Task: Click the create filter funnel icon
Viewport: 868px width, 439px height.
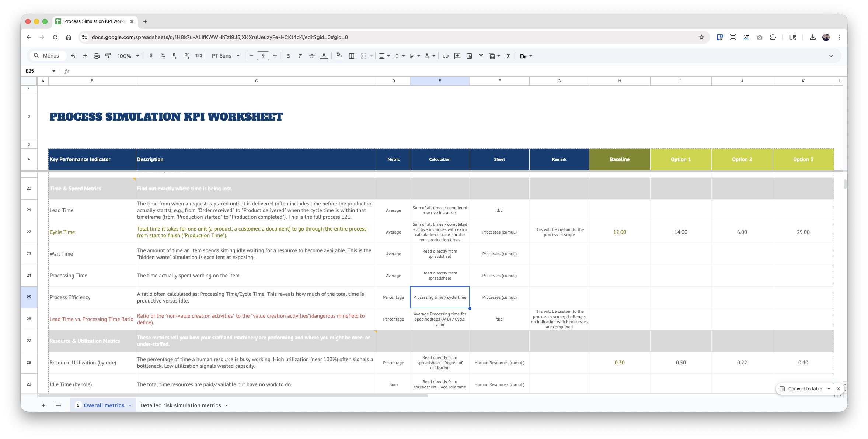Action: 481,56
